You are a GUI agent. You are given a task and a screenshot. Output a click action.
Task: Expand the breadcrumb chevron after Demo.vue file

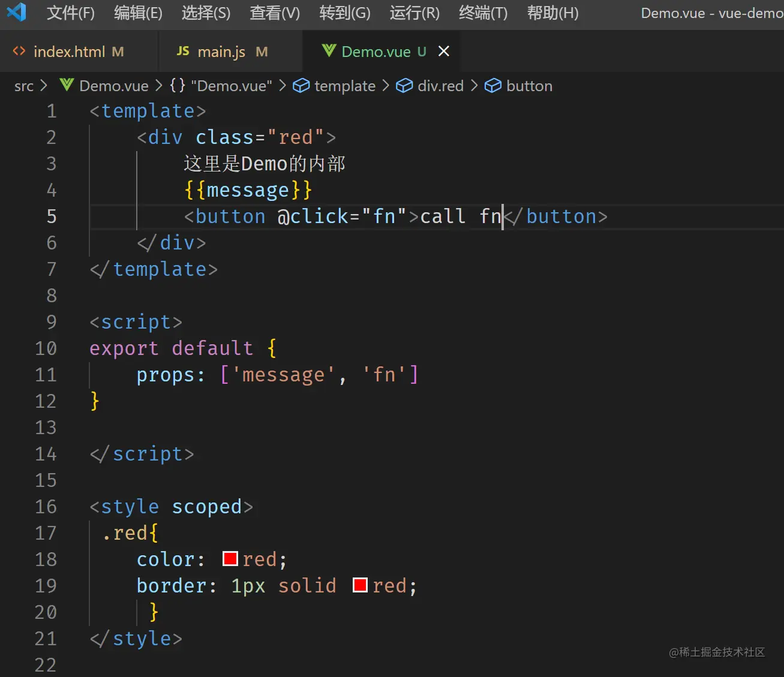(x=159, y=86)
